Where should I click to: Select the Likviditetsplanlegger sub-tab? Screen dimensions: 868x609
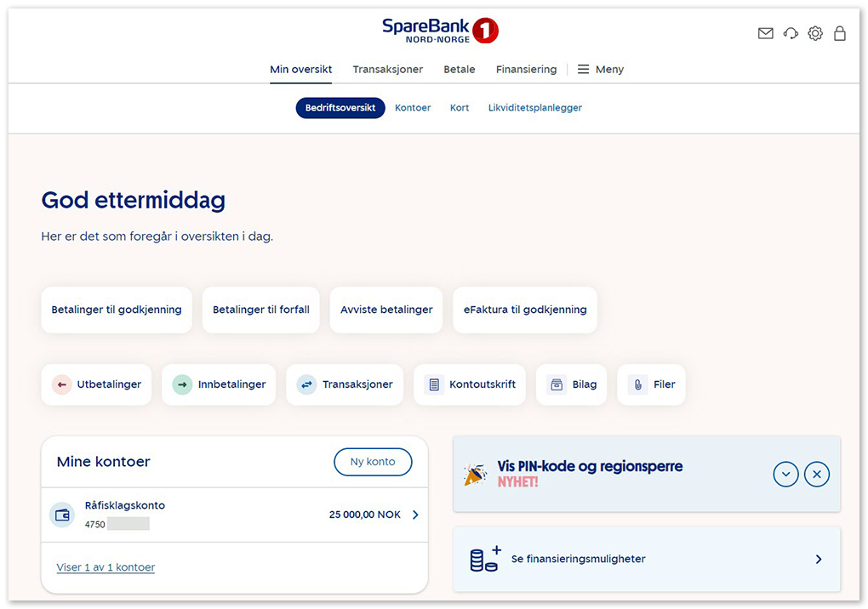click(535, 108)
